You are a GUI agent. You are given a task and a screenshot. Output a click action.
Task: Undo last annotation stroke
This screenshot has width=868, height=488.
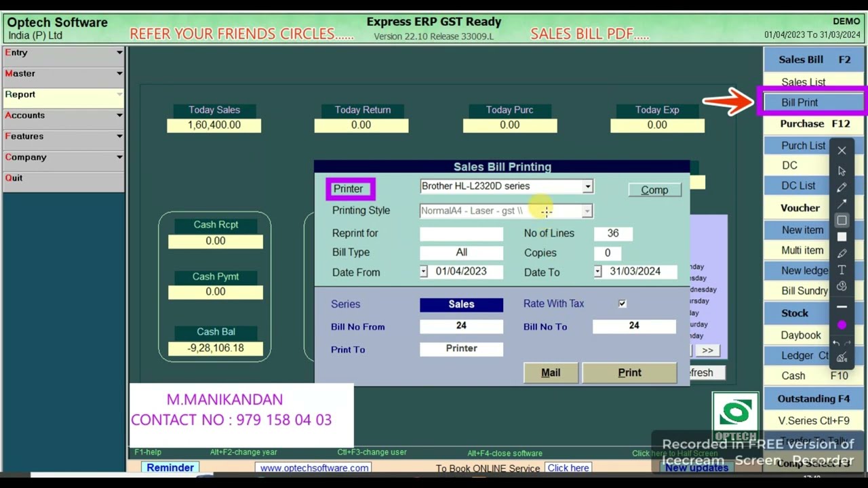click(836, 344)
